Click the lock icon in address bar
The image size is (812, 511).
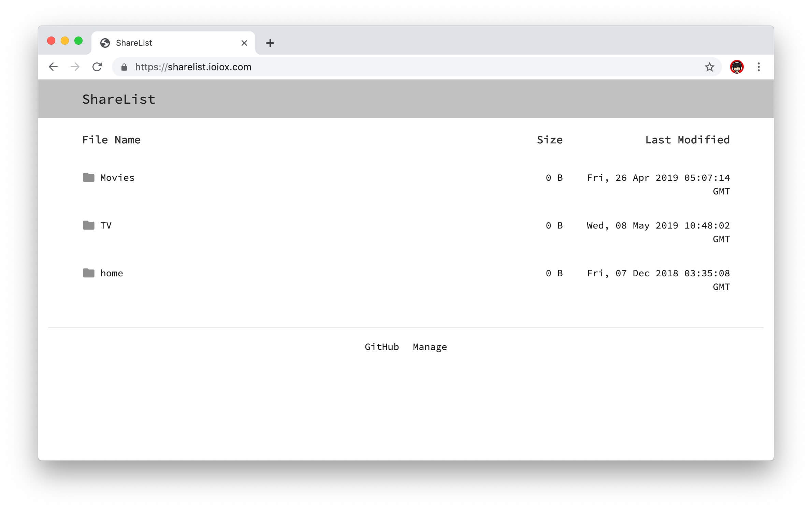tap(124, 67)
